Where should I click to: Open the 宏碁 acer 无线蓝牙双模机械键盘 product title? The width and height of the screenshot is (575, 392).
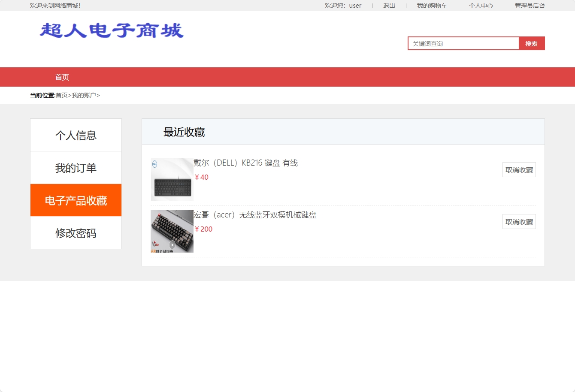coord(255,214)
